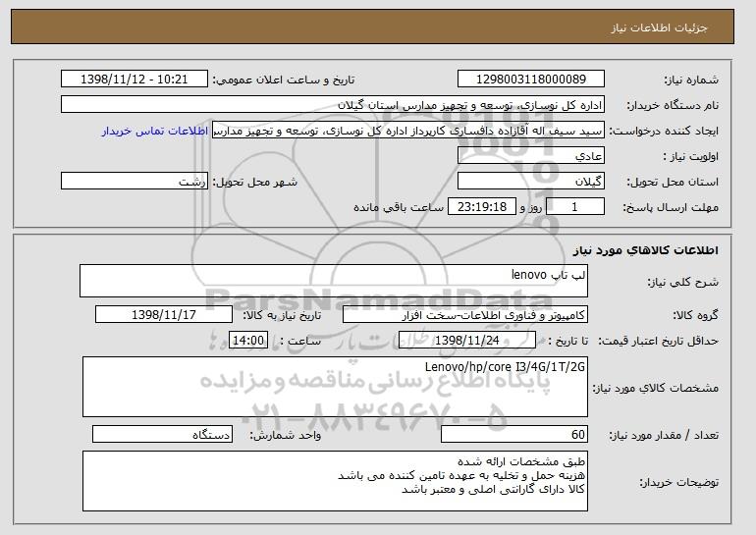
Task: Click the label شرح کلی نیاز
Action: pyautogui.click(x=682, y=283)
